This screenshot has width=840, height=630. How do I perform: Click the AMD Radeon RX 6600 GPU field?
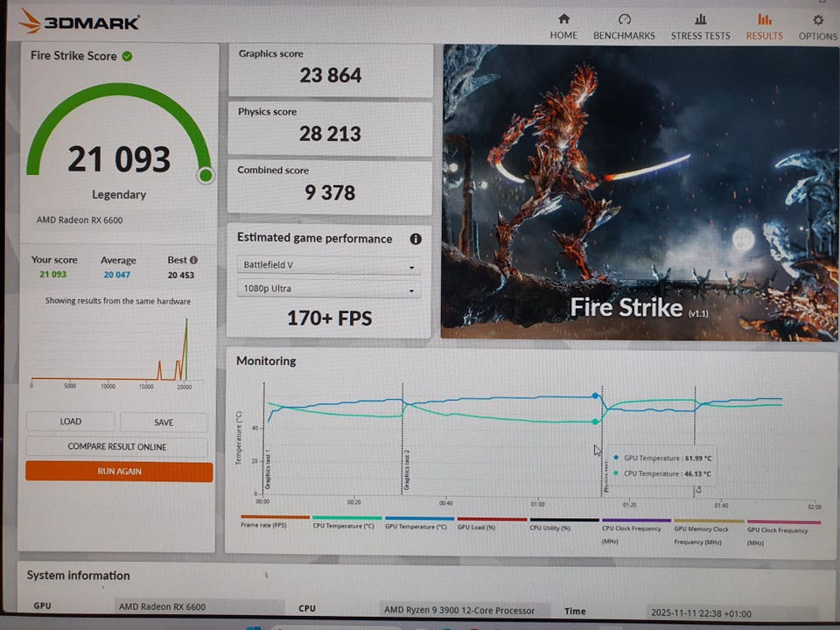tap(199, 607)
